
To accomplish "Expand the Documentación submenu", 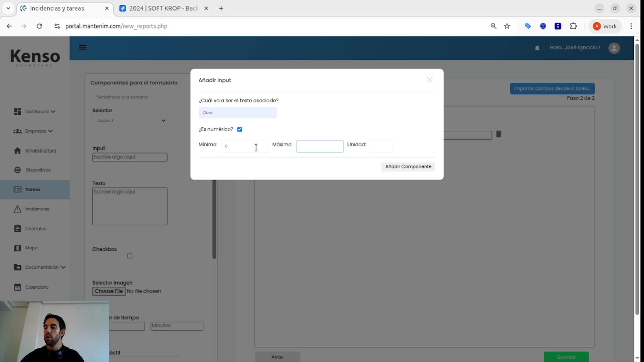I will [x=63, y=267].
